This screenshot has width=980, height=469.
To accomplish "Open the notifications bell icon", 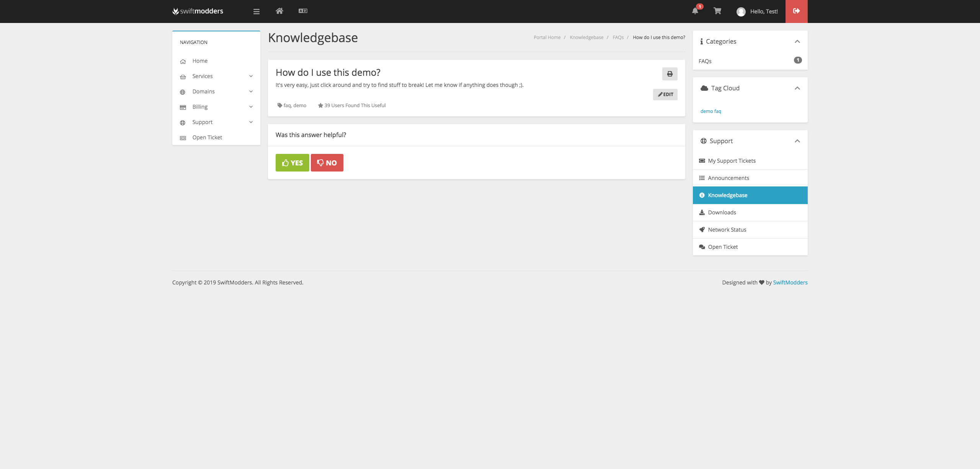I will [695, 11].
